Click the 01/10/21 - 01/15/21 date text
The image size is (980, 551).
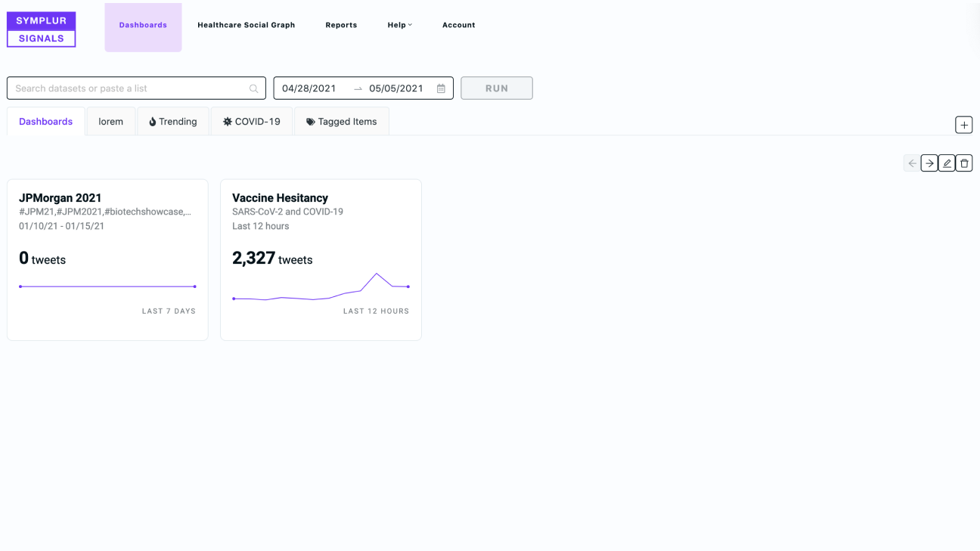(62, 226)
